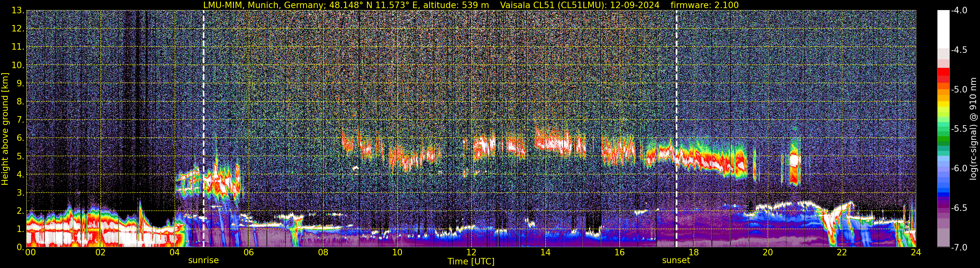
Task: Click the '14' time tick label
Action: (x=545, y=252)
